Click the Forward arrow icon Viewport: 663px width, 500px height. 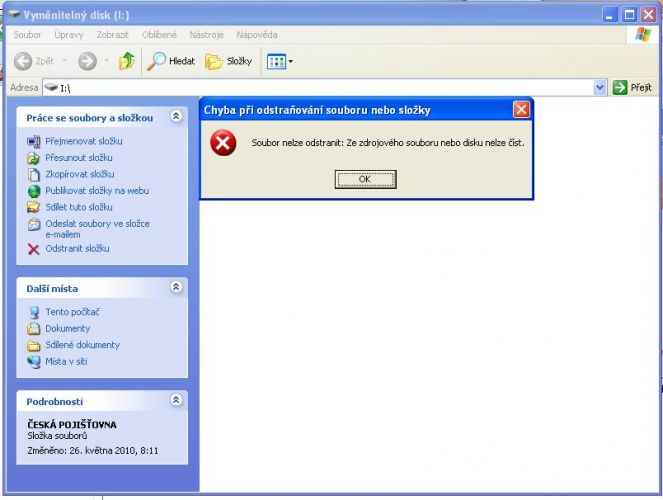coord(88,61)
